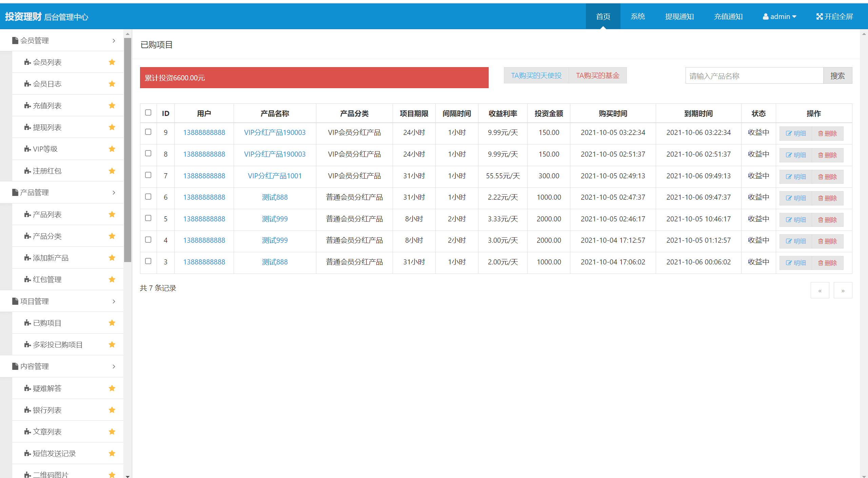868x478 pixels.
Task: Click the edit icon 明细 for ID 9
Action: 789,134
